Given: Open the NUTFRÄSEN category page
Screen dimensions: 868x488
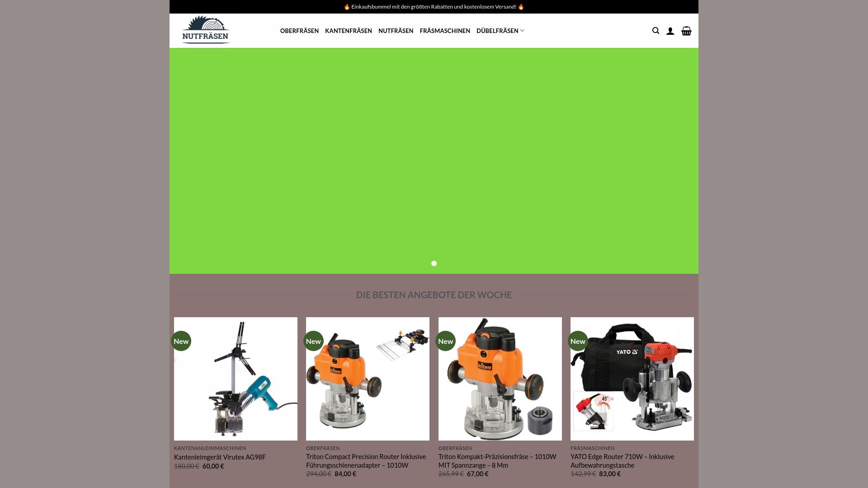Looking at the screenshot, I should 396,31.
